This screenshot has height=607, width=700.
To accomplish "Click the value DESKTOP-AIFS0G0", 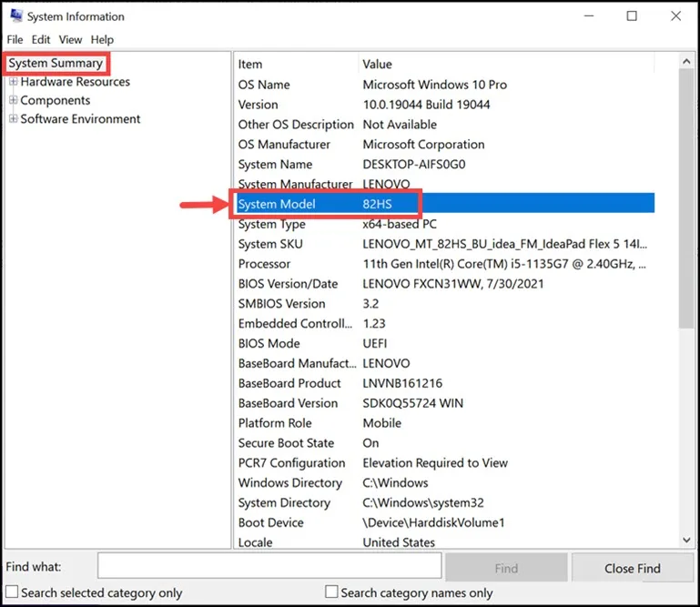I will [414, 164].
